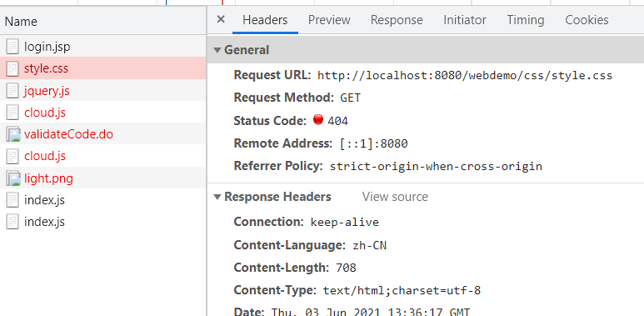
Task: Collapse the General section
Action: (217, 50)
